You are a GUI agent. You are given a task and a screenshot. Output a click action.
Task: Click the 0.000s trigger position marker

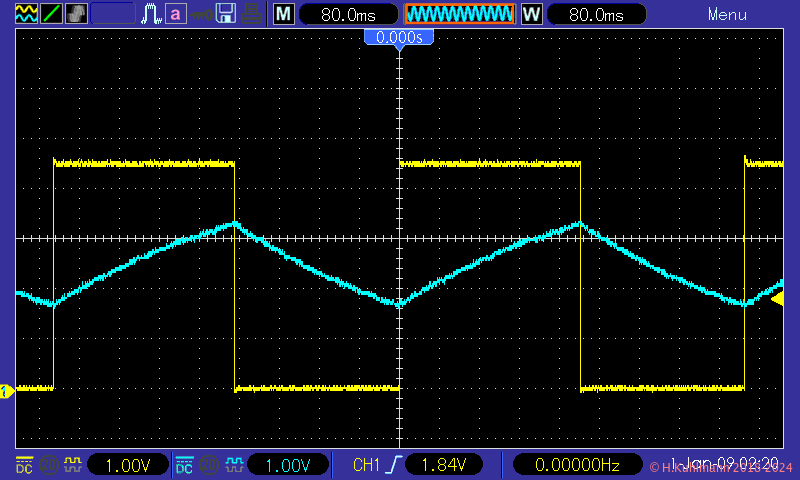click(x=399, y=37)
